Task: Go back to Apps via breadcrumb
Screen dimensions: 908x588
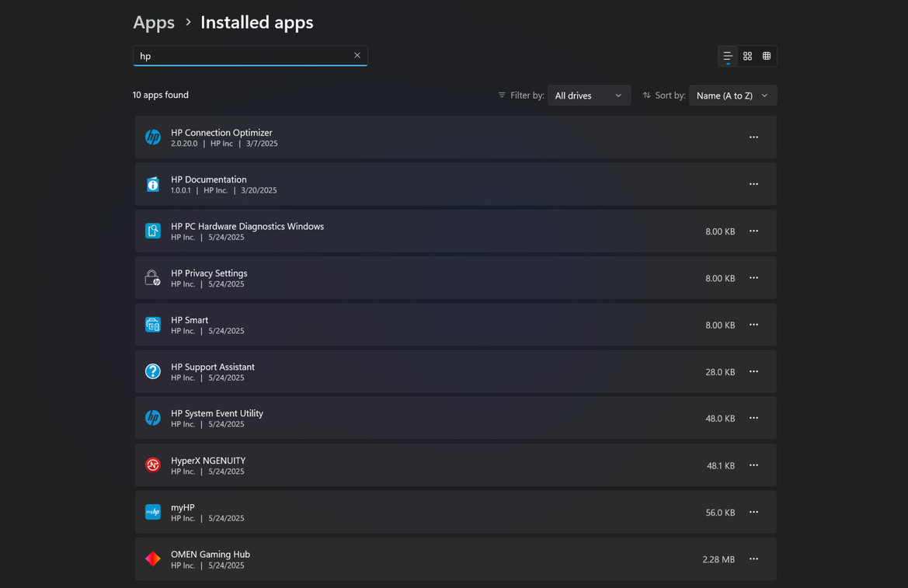Action: (154, 22)
